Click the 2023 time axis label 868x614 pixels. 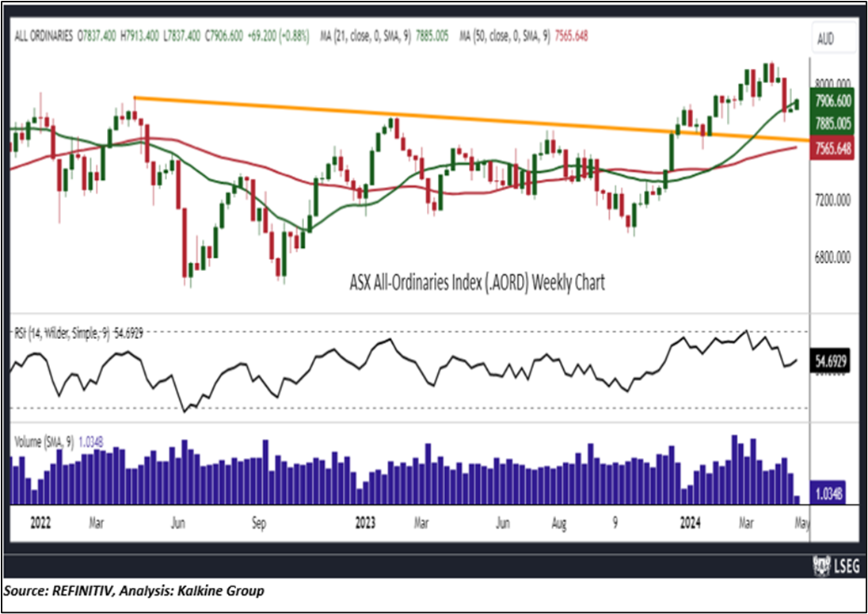coord(365,523)
